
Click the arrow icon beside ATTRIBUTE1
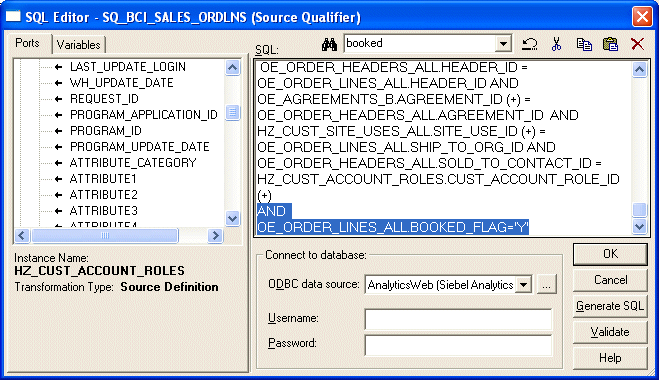coord(58,179)
